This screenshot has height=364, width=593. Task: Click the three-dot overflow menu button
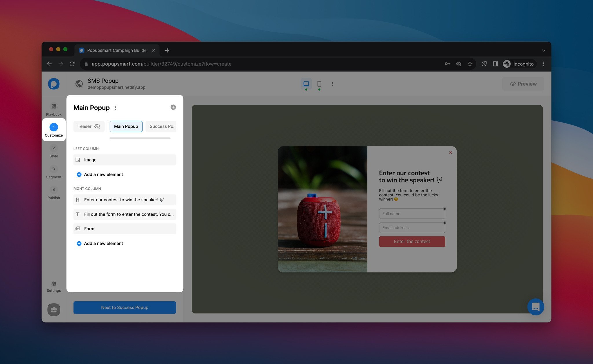tap(114, 107)
